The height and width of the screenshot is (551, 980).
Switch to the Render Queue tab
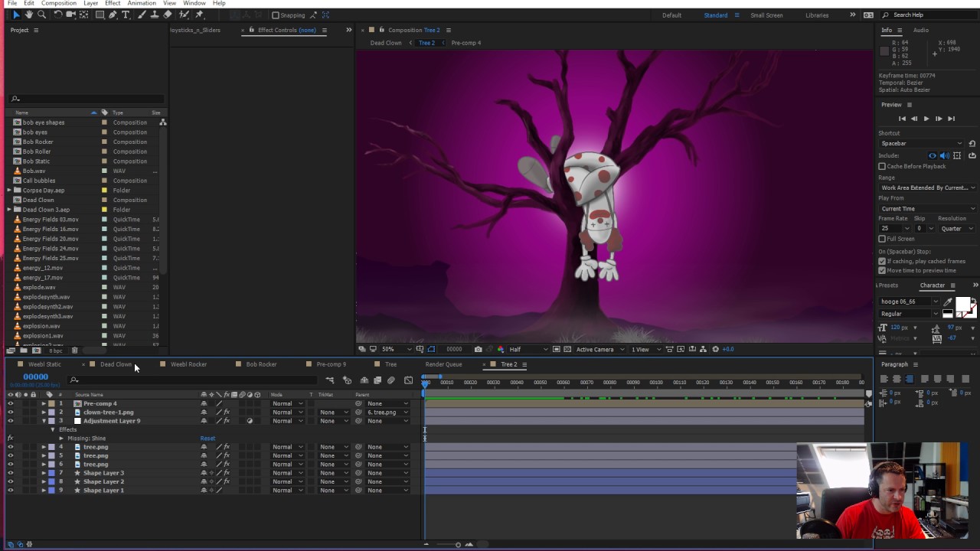(443, 364)
